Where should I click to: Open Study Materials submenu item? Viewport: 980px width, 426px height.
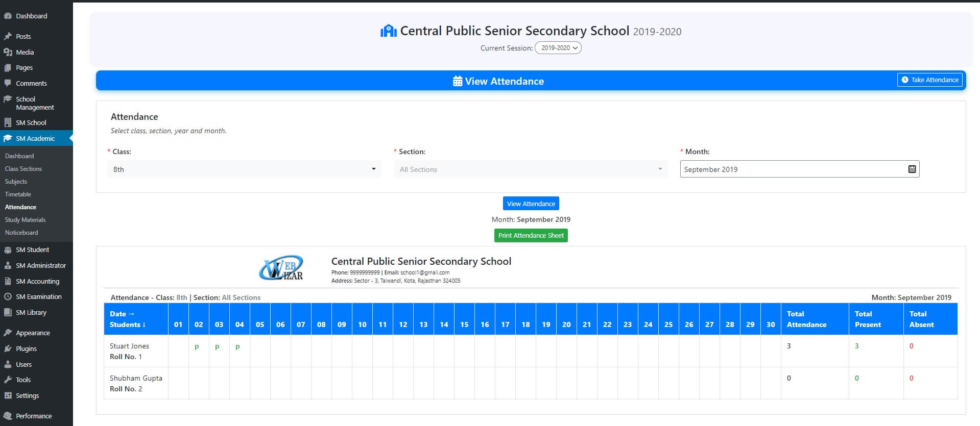pos(25,220)
